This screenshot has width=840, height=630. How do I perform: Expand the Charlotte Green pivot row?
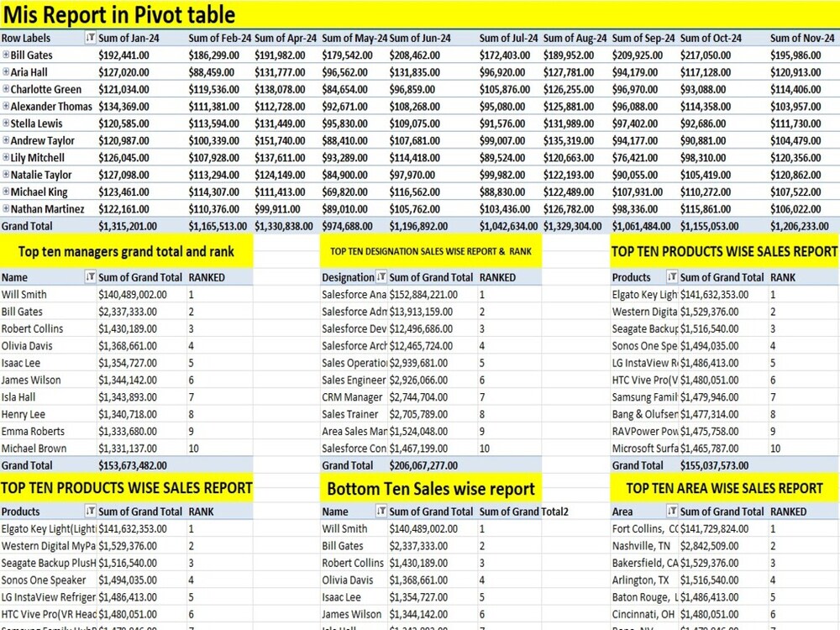(6, 89)
